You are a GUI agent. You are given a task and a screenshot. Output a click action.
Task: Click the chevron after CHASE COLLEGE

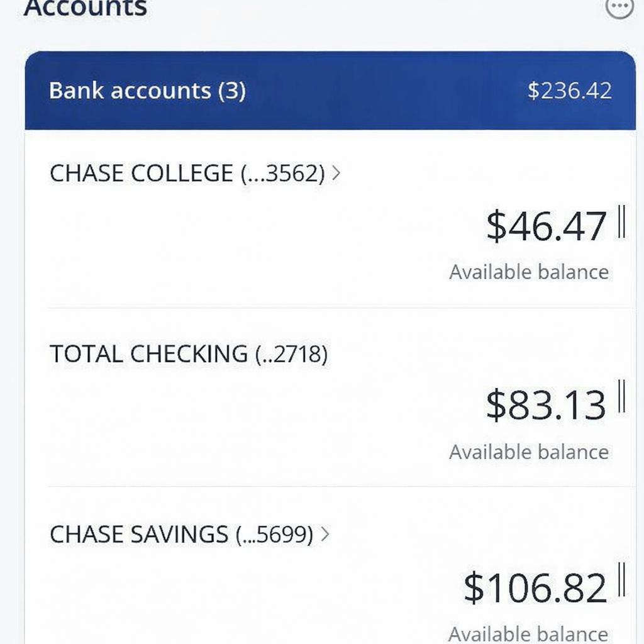[x=336, y=173]
